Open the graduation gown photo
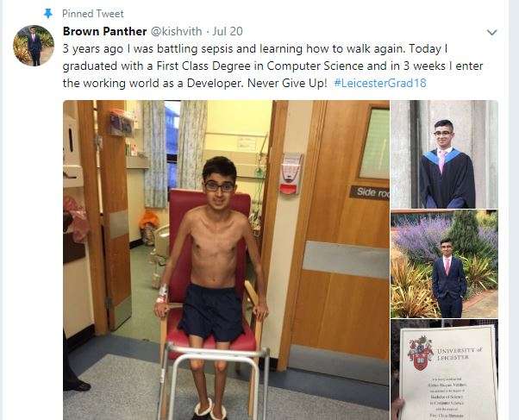This screenshot has height=420, width=519. coord(444,154)
